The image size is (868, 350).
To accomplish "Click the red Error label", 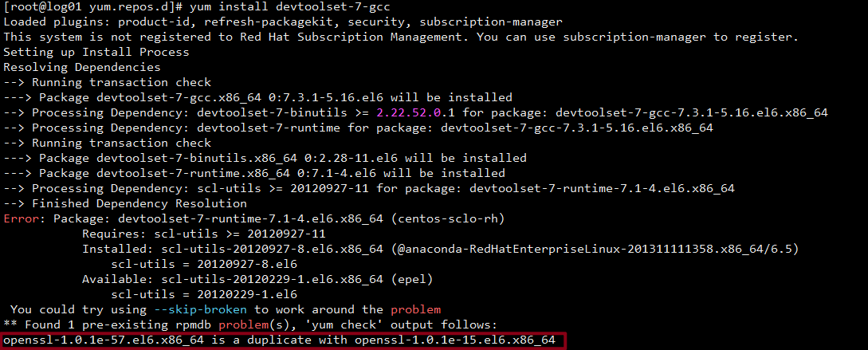I will tap(22, 218).
